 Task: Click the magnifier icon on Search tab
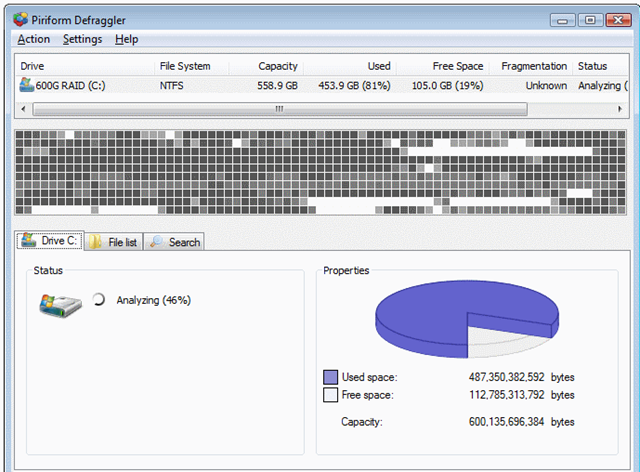pos(156,242)
